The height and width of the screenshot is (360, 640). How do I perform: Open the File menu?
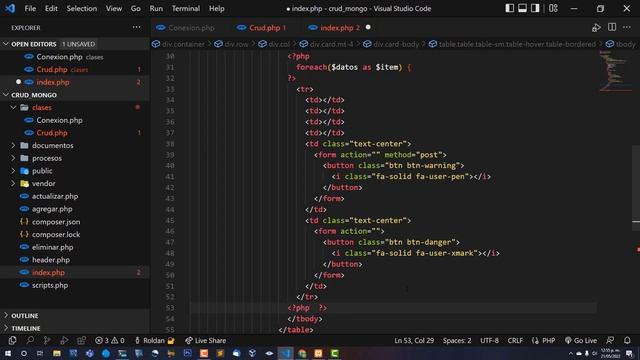[x=30, y=8]
